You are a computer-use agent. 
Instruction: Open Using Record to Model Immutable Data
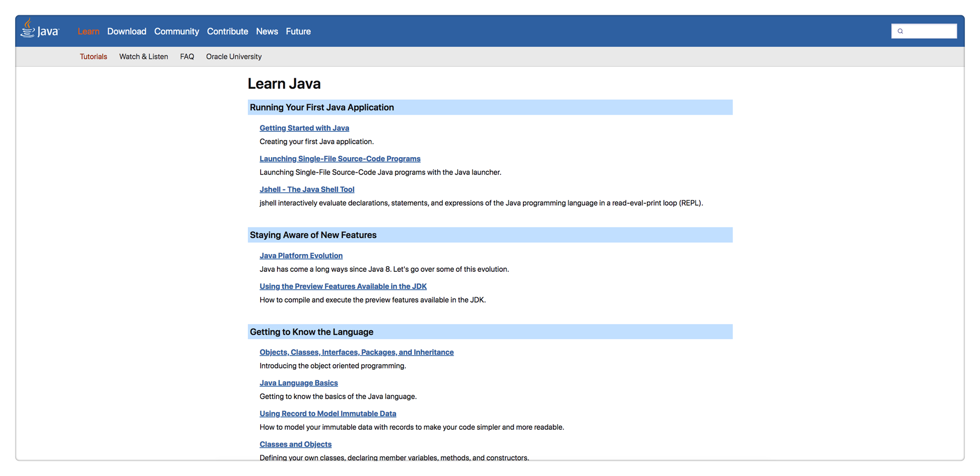click(x=328, y=414)
